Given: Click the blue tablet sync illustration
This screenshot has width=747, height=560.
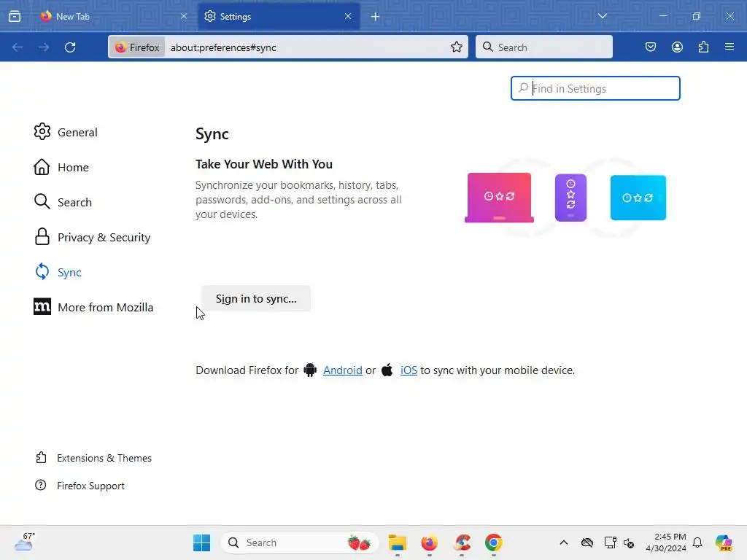Looking at the screenshot, I should coord(638,198).
